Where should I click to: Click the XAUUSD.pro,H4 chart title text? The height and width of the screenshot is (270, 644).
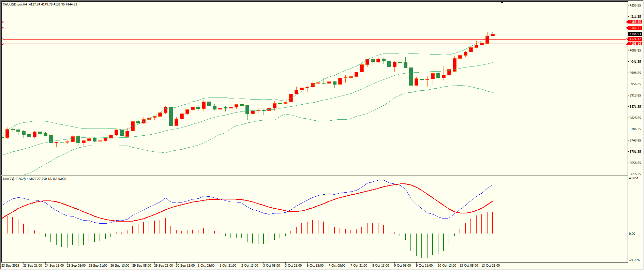coord(15,4)
